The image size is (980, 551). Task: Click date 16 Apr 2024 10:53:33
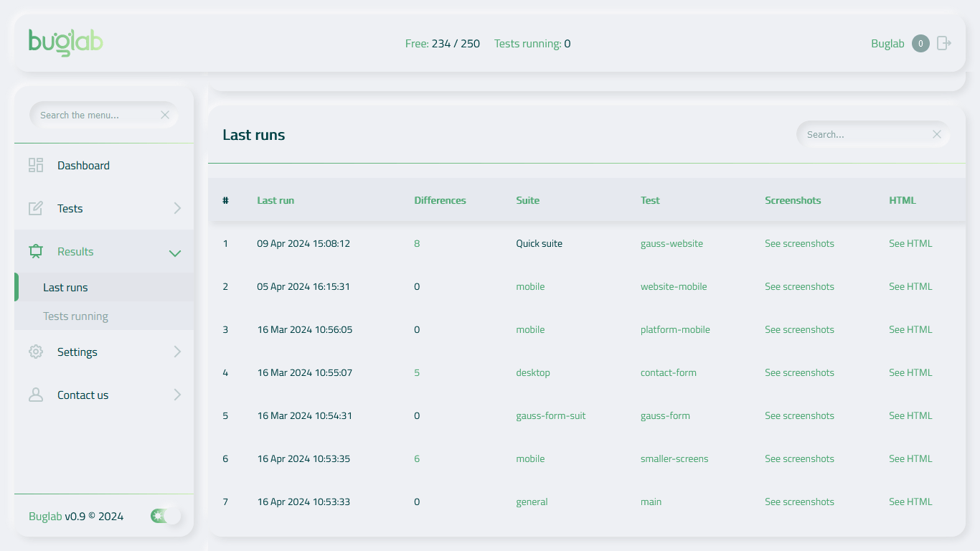click(x=303, y=501)
